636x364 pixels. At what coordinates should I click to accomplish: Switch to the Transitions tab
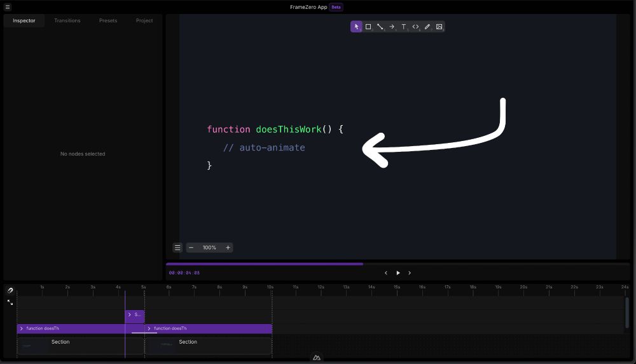point(67,21)
